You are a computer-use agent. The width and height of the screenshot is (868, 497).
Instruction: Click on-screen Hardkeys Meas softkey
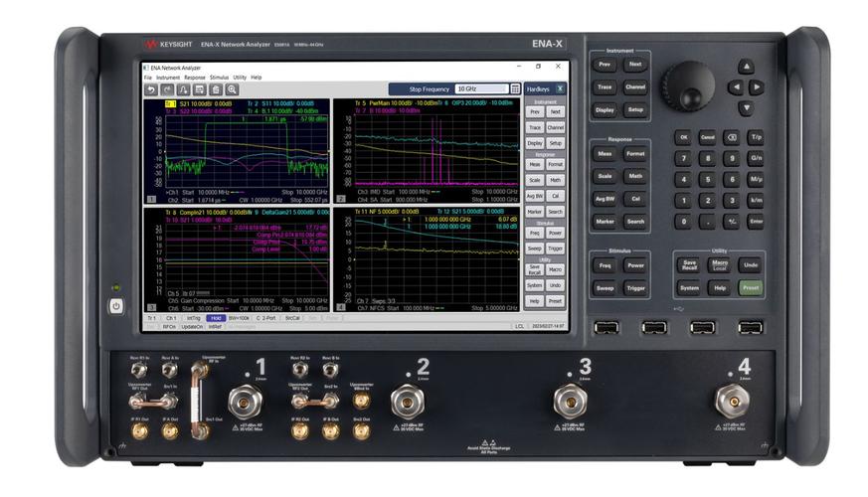535,164
